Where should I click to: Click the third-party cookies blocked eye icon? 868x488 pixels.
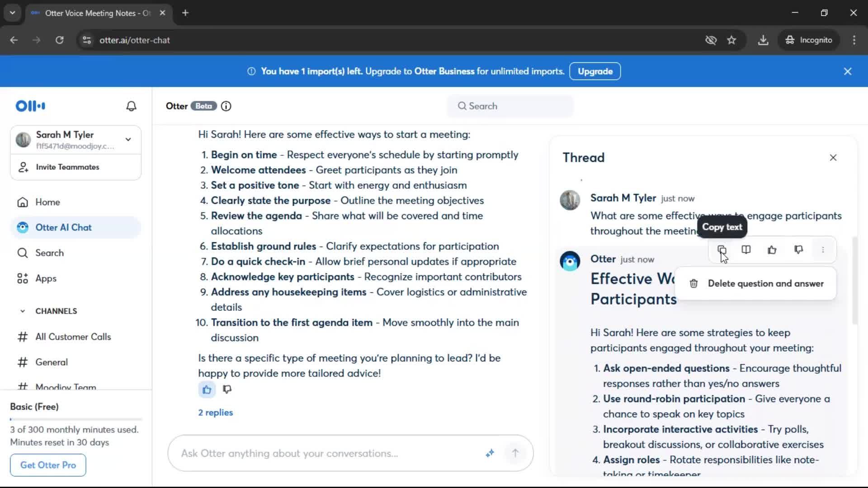pos(711,40)
